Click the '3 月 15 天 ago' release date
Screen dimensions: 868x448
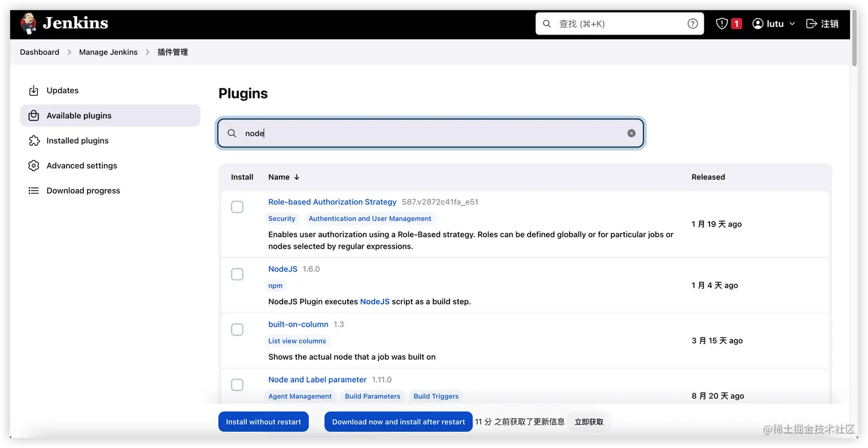pos(717,341)
